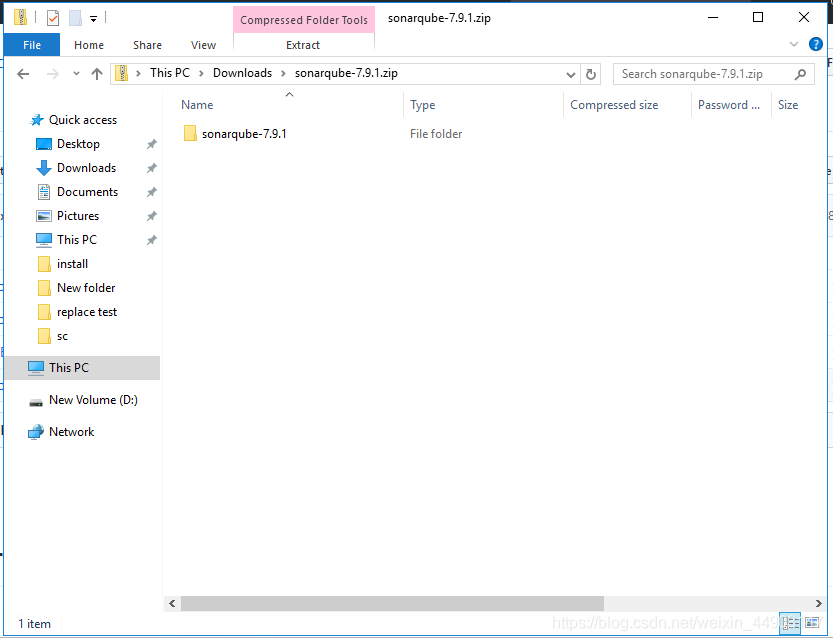Go back with the Back arrow
The width and height of the screenshot is (833, 641).
point(23,74)
